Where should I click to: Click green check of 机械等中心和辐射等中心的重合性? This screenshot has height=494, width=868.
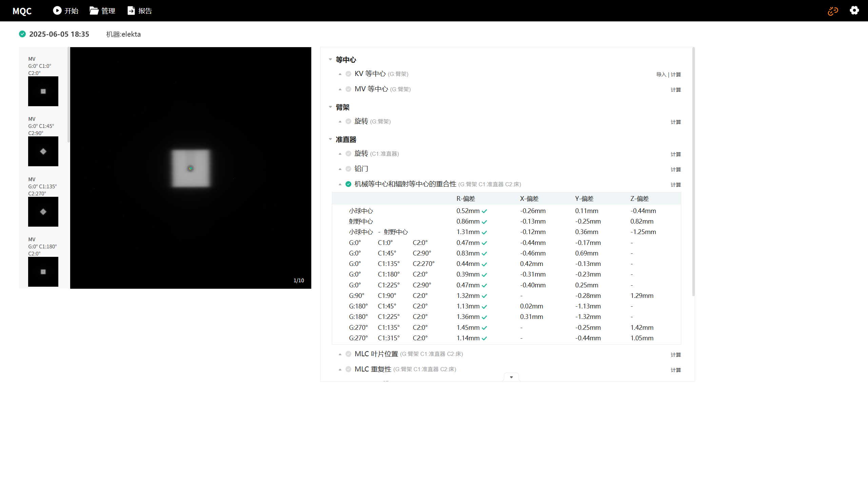tap(348, 184)
